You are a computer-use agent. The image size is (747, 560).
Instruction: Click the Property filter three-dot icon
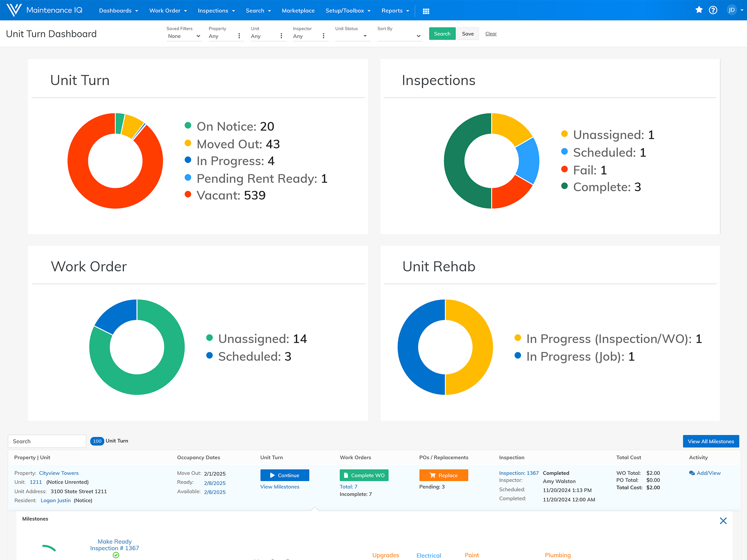[239, 36]
